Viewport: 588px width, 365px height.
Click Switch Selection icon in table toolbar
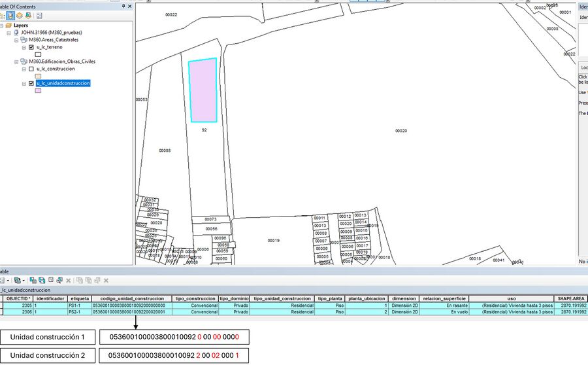[x=41, y=280]
